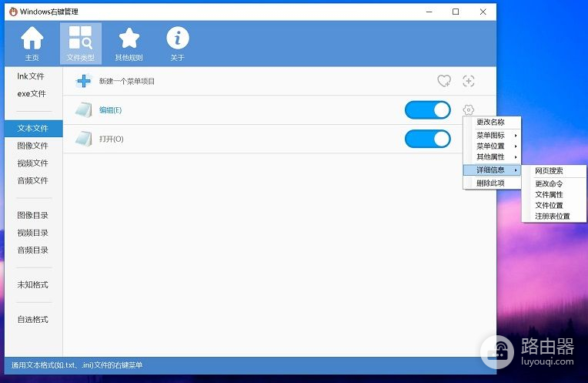Expand the 详细信息 submenu

(493, 170)
